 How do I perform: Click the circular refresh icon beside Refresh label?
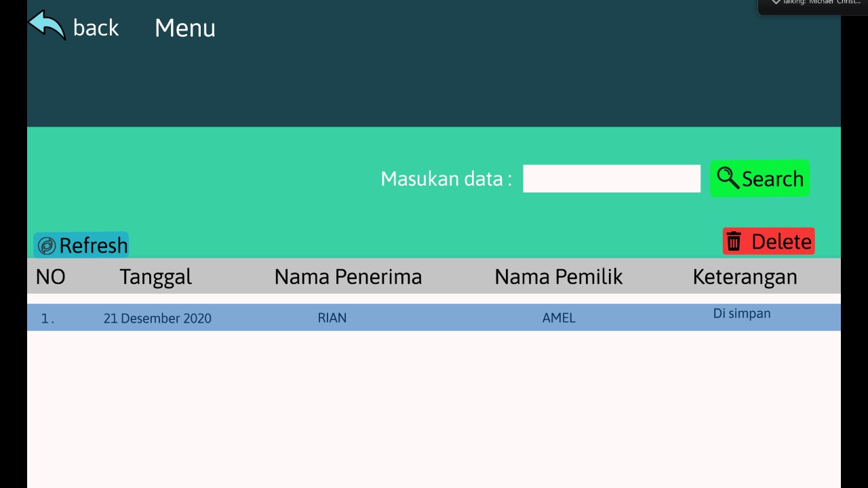click(47, 245)
